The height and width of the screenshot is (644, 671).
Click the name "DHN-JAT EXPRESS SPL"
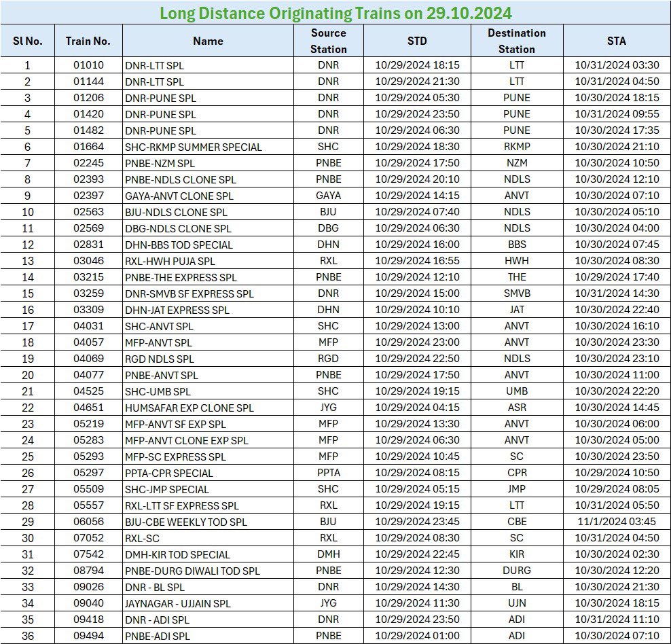[x=177, y=310]
